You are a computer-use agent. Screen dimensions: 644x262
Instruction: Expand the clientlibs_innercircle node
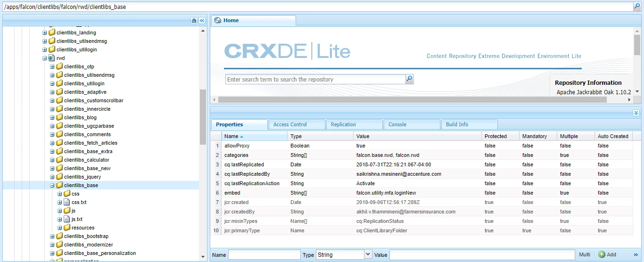point(52,109)
